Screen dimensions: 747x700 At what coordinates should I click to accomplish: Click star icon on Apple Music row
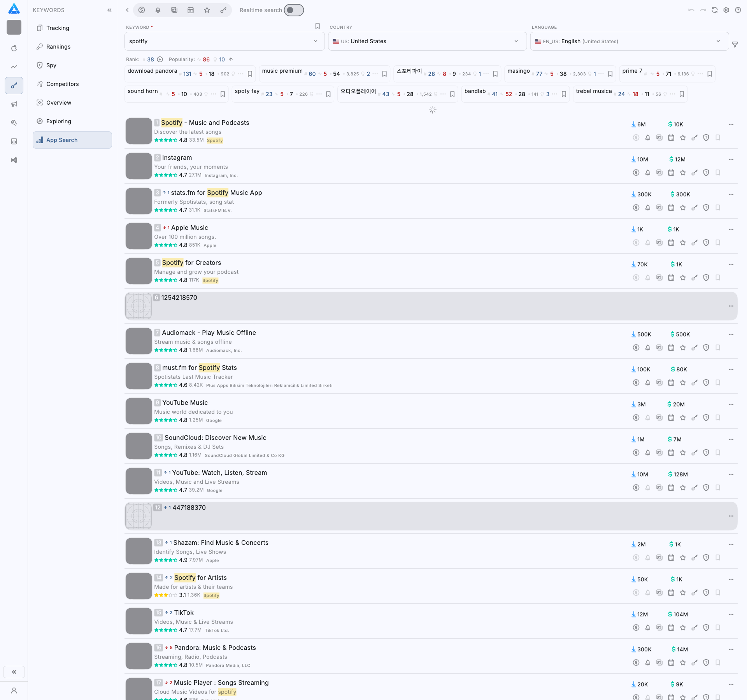[x=683, y=243]
